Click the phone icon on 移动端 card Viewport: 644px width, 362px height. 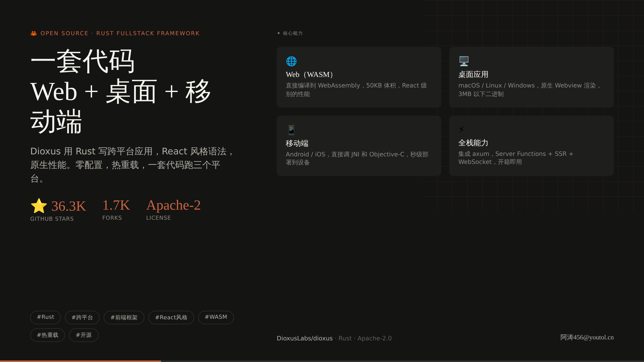[x=291, y=130]
